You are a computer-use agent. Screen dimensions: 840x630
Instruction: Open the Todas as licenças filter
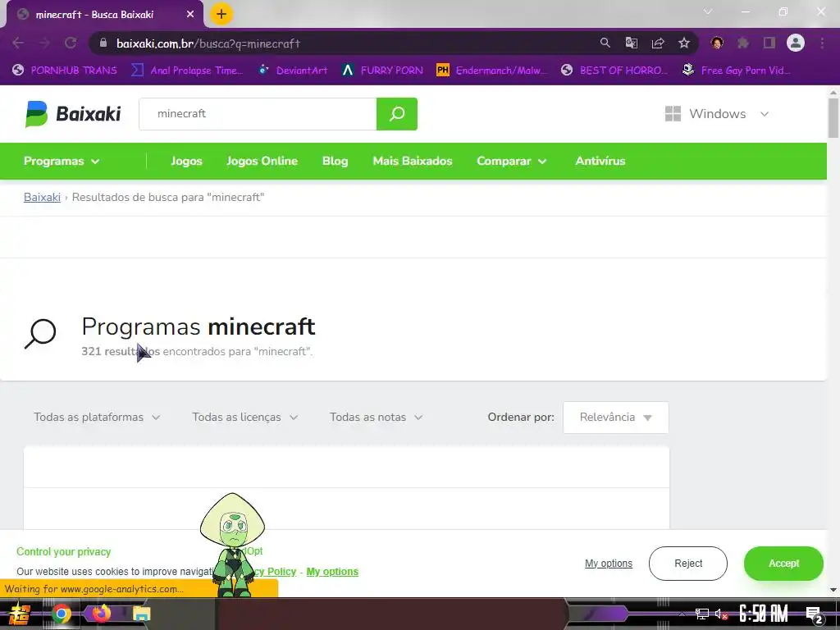pos(244,418)
